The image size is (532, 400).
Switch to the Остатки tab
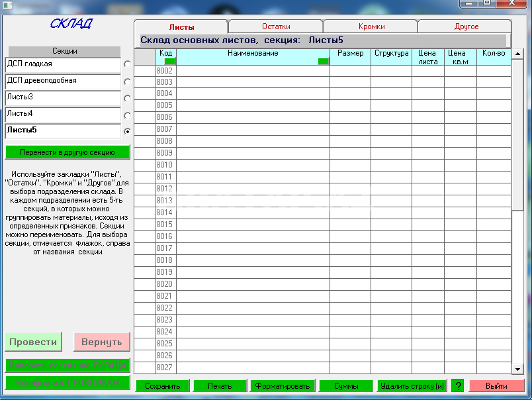[x=276, y=26]
